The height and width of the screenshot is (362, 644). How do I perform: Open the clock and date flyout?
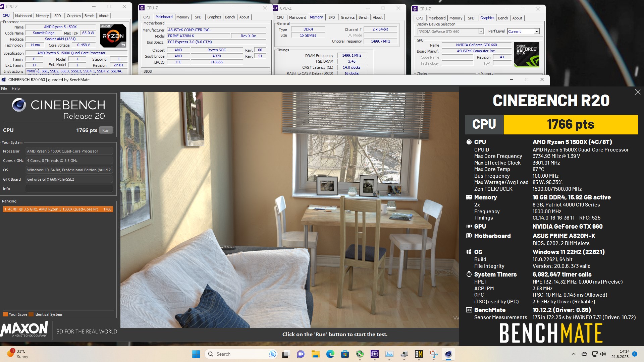point(621,354)
